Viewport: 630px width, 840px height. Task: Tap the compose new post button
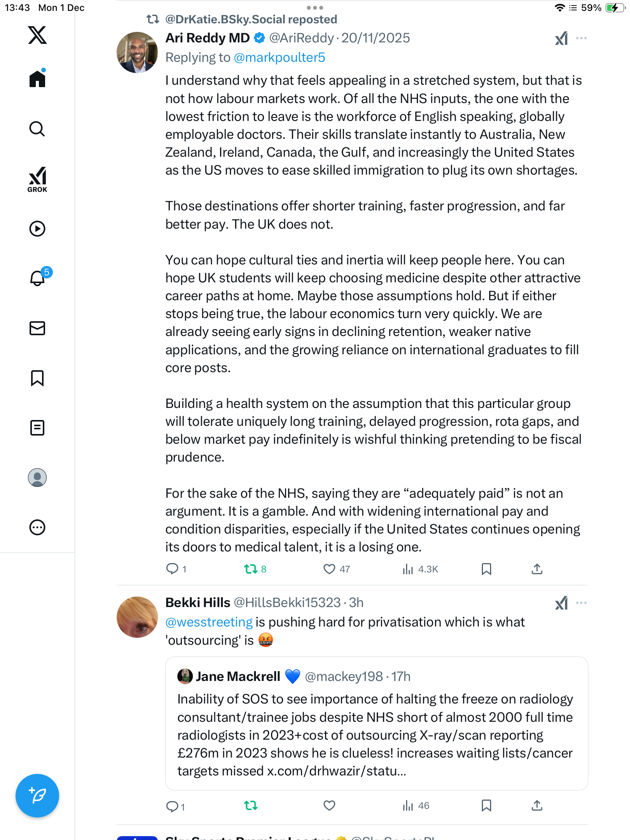pos(37,796)
